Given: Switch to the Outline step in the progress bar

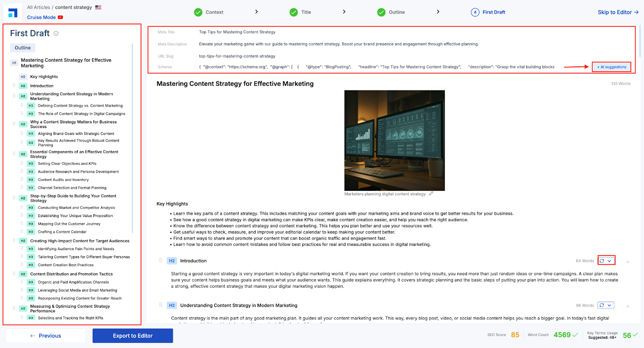Looking at the screenshot, I should pyautogui.click(x=396, y=12).
